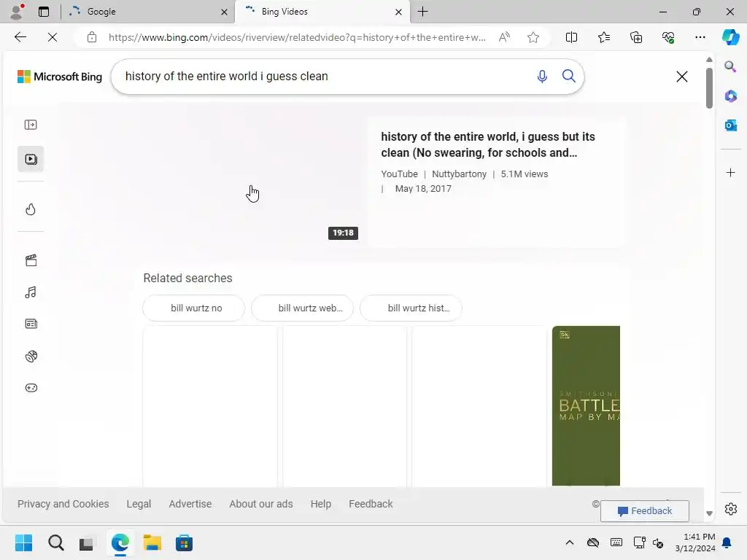
Task: View site information lock icon
Action: pos(91,37)
